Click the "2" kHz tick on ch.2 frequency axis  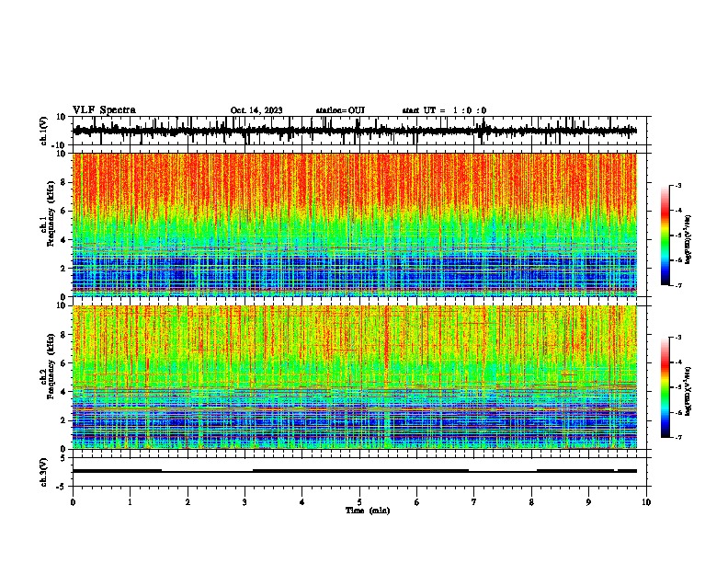pos(64,420)
